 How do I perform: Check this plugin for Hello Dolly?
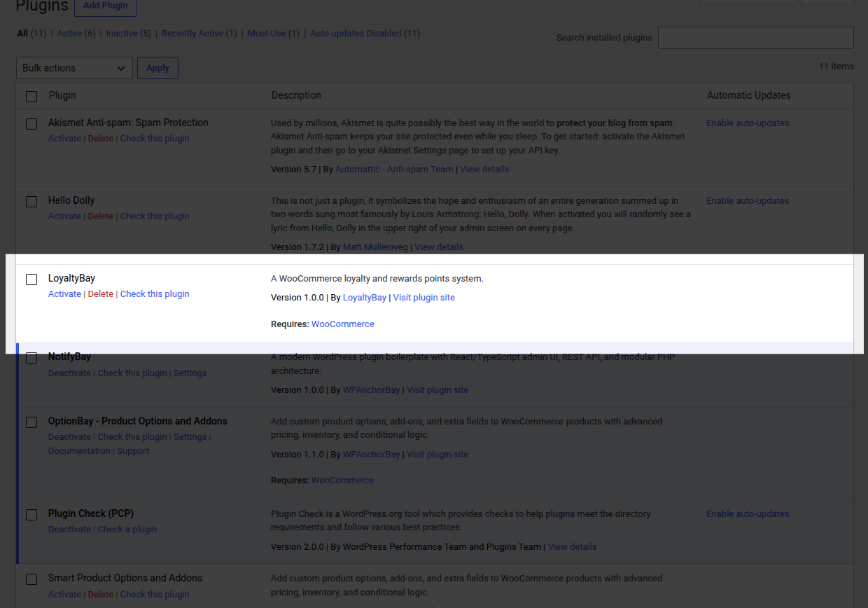155,216
